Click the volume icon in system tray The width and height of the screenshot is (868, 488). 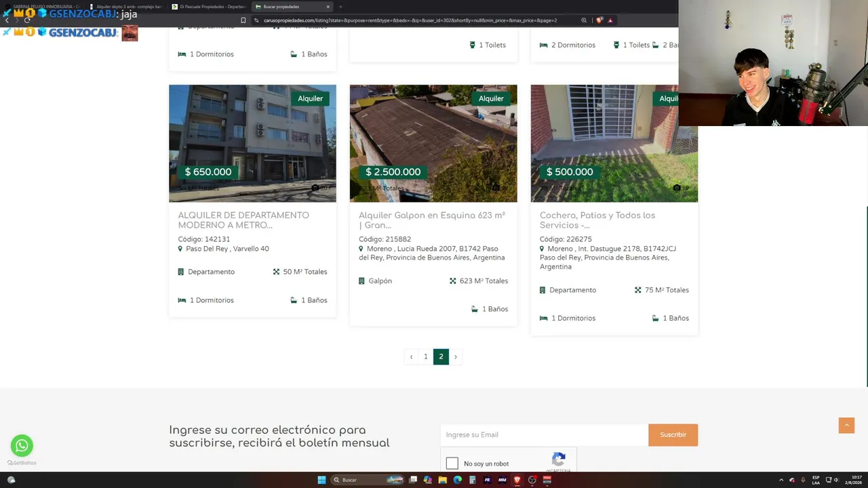pyautogui.click(x=836, y=480)
